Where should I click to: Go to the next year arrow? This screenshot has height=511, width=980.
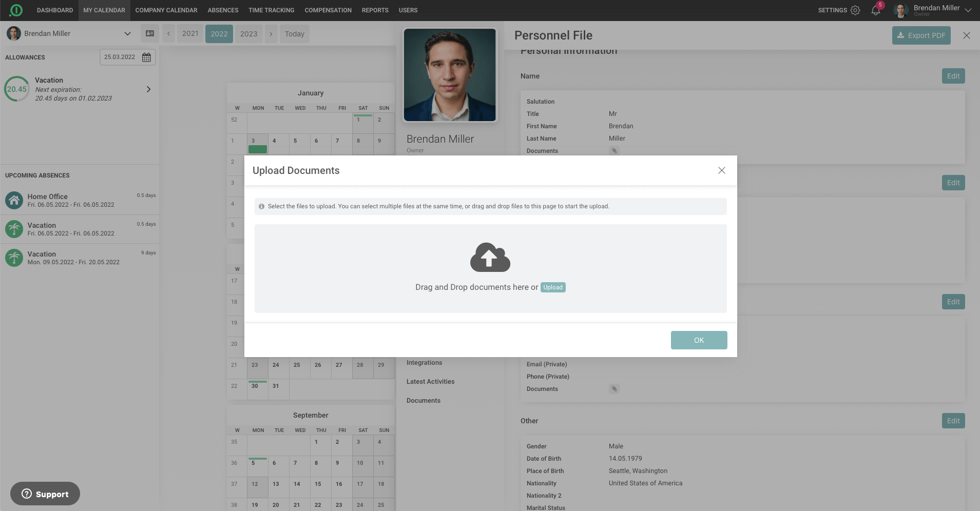271,34
